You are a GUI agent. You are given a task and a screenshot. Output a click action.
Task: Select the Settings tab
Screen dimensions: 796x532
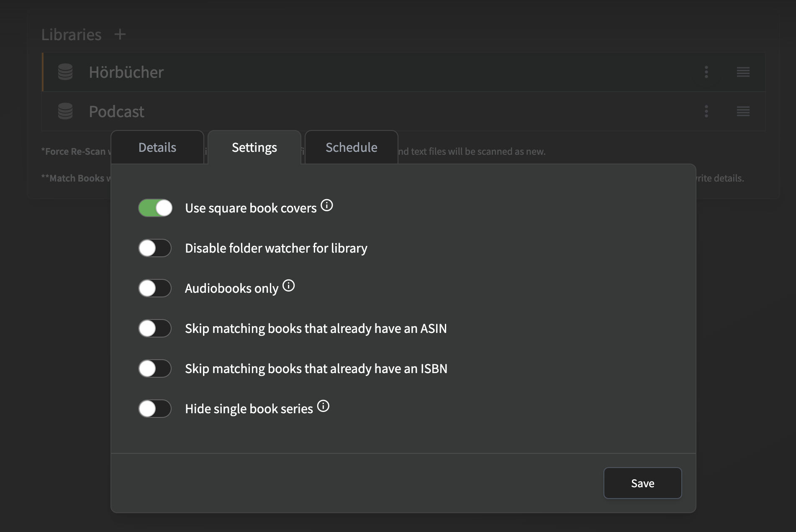tap(254, 147)
